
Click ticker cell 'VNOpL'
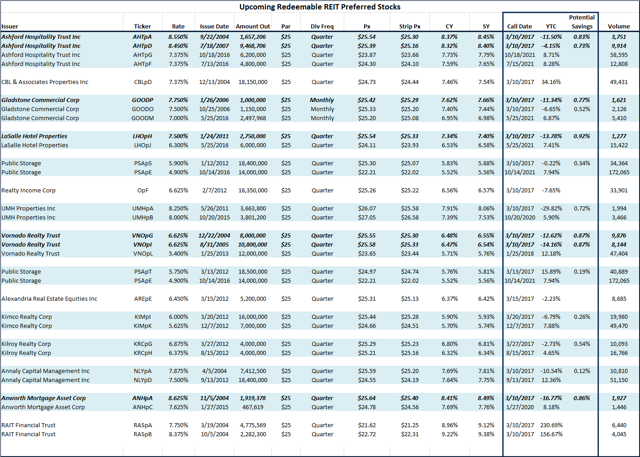click(142, 253)
